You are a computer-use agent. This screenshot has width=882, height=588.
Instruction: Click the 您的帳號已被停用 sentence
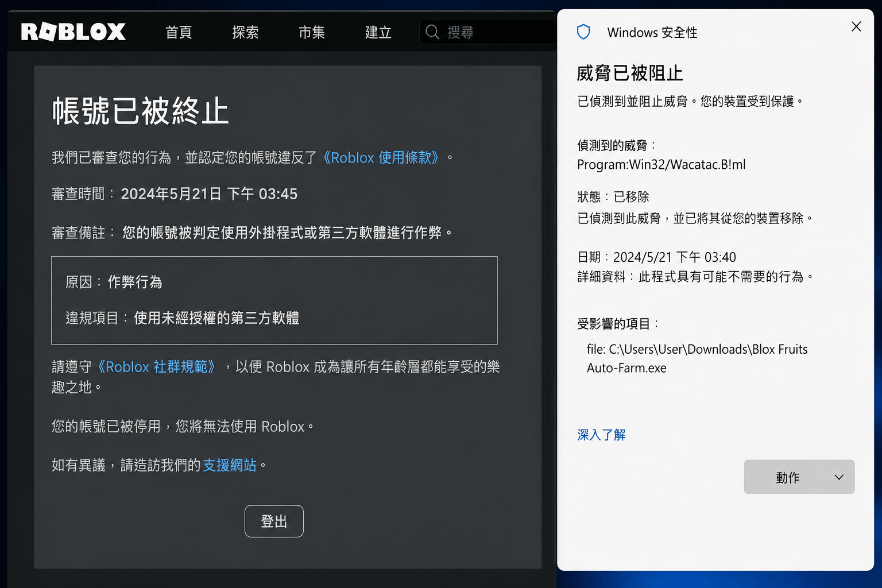pos(183,427)
